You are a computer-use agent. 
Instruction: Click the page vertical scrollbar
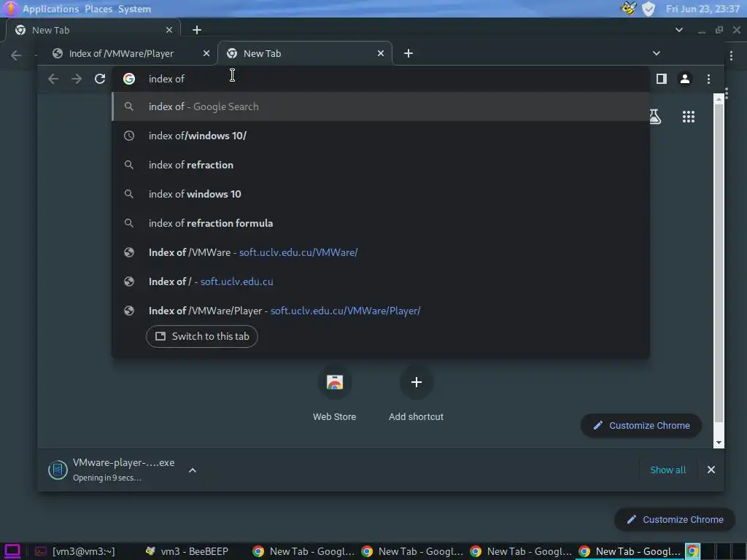(719, 262)
